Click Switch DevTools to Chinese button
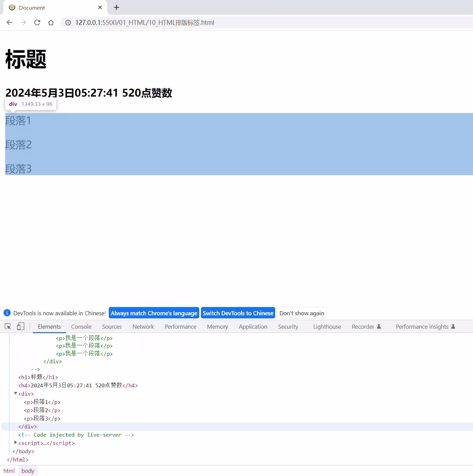The width and height of the screenshot is (473, 476). click(238, 313)
